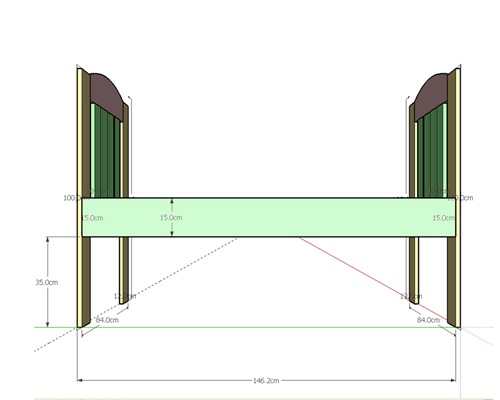Select the centered 15.0cm rail height dimension
500x400 pixels.
[171, 217]
